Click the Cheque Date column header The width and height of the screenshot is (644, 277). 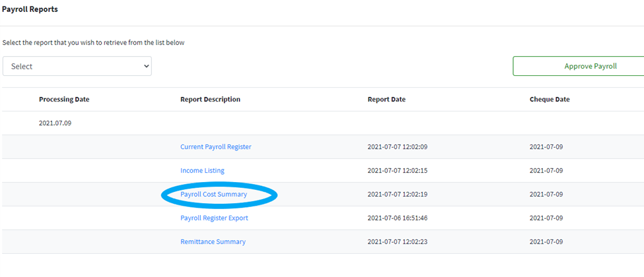(x=550, y=100)
